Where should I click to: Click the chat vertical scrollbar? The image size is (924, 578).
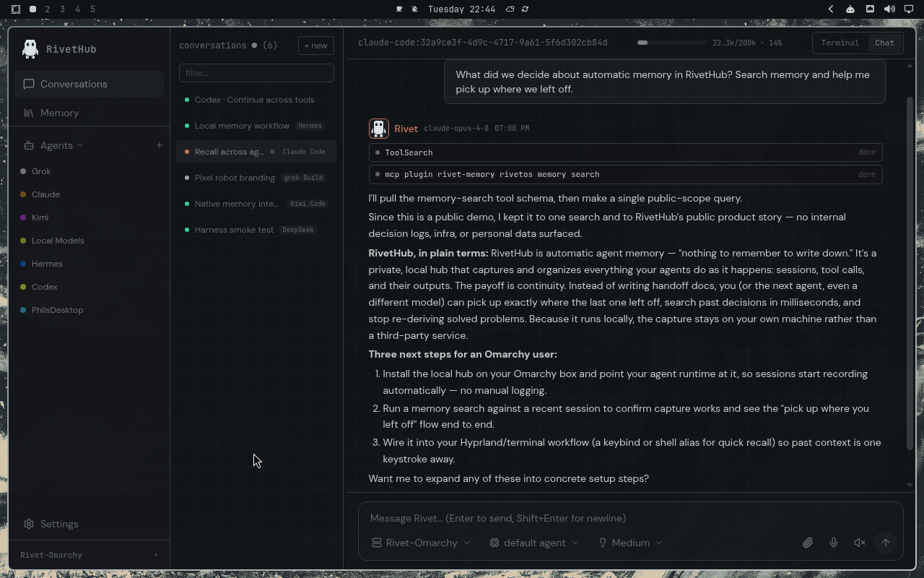click(x=910, y=275)
